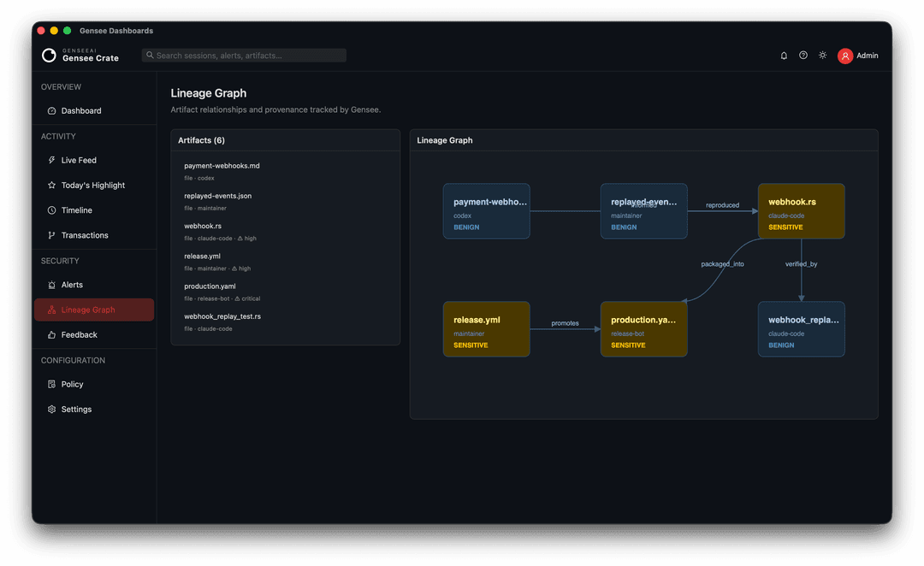Click 'file · release-bot · critical' subtitle
Image resolution: width=924 pixels, height=566 pixels.
[x=222, y=298]
